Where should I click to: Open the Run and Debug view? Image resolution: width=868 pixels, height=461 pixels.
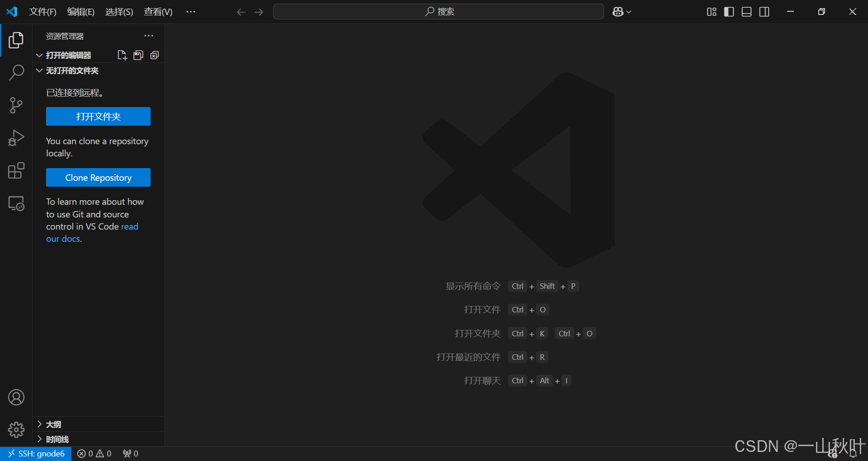[16, 138]
